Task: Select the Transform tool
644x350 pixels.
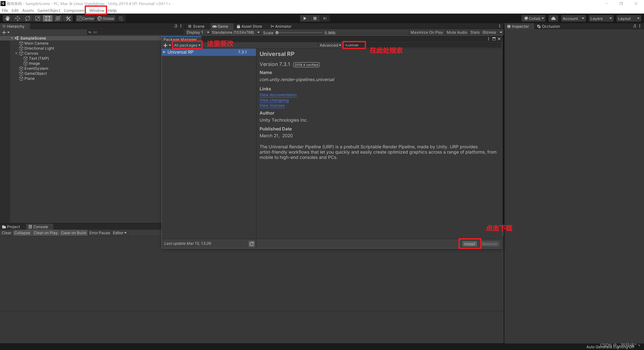Action: click(58, 18)
